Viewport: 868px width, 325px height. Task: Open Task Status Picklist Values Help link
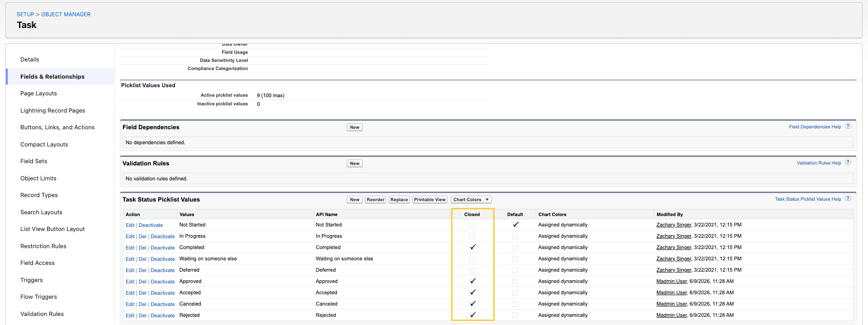[x=808, y=199]
